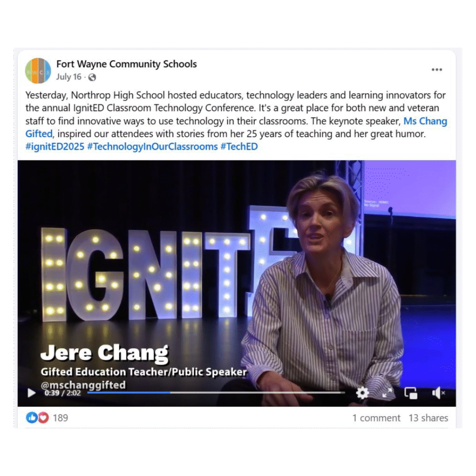Expand video to fullscreen
The image size is (476, 476).
point(387,393)
